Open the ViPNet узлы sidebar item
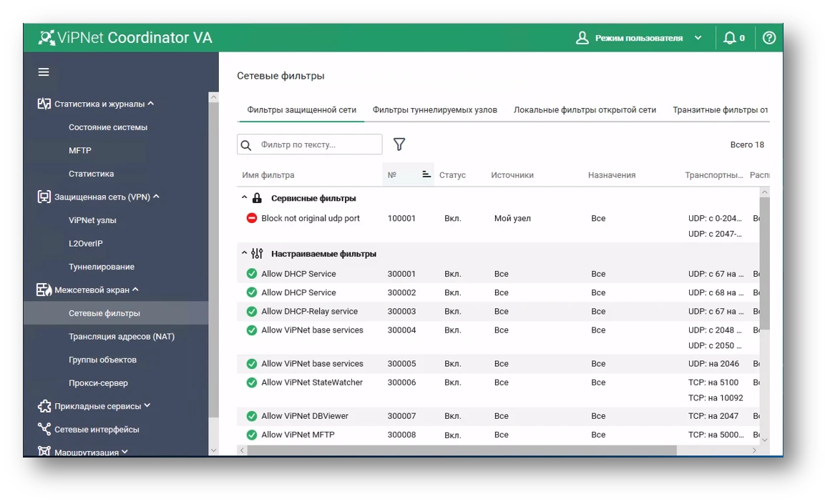This screenshot has width=830, height=504. pyautogui.click(x=92, y=220)
